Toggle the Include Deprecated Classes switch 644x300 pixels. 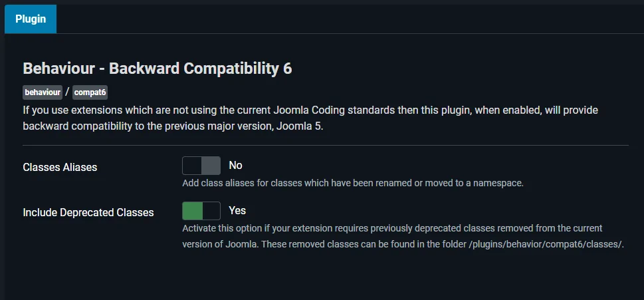click(x=201, y=211)
